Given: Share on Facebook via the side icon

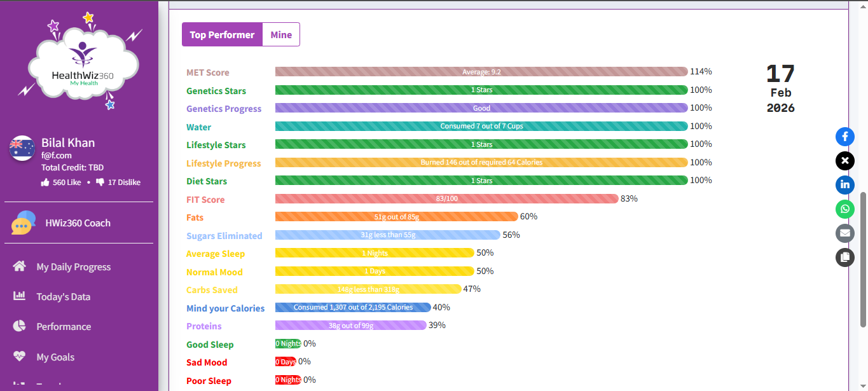Looking at the screenshot, I should [x=844, y=136].
